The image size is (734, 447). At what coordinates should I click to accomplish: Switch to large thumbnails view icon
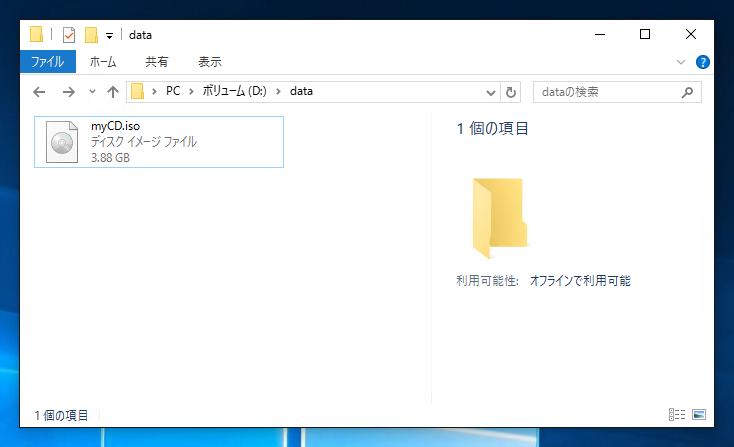pos(699,415)
